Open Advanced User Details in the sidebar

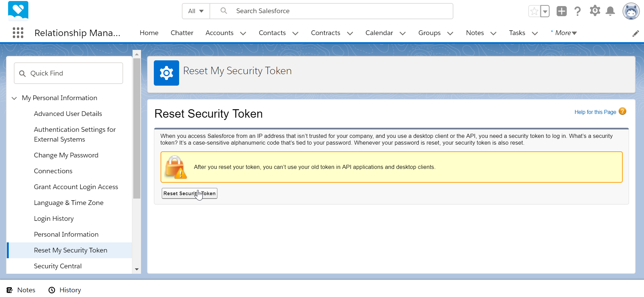[68, 114]
